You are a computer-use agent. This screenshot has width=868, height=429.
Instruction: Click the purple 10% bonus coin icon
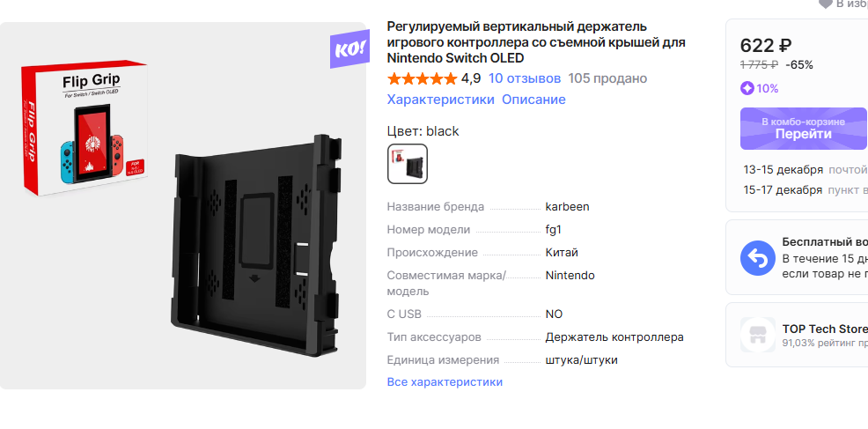(x=747, y=88)
